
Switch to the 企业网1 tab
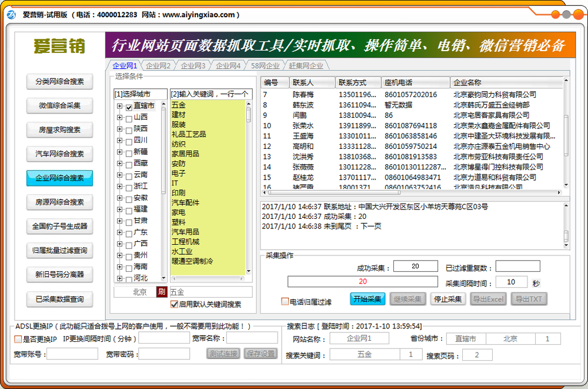click(x=125, y=66)
